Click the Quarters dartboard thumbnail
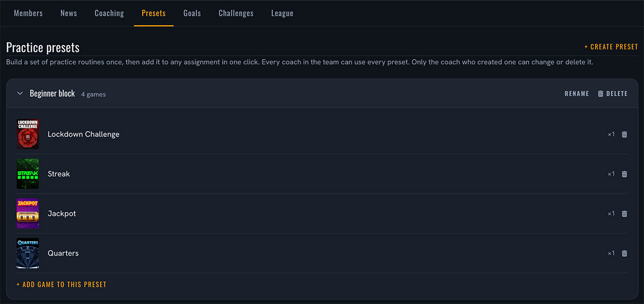 point(28,254)
